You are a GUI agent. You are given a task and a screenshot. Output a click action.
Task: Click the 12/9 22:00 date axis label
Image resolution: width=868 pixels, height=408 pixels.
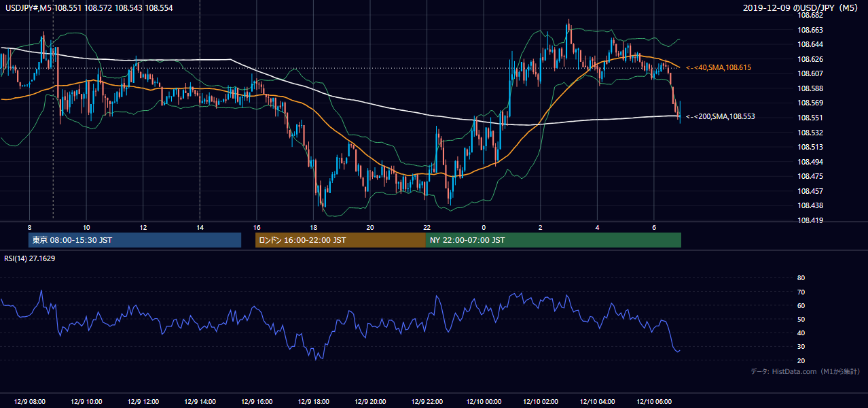[427, 401]
